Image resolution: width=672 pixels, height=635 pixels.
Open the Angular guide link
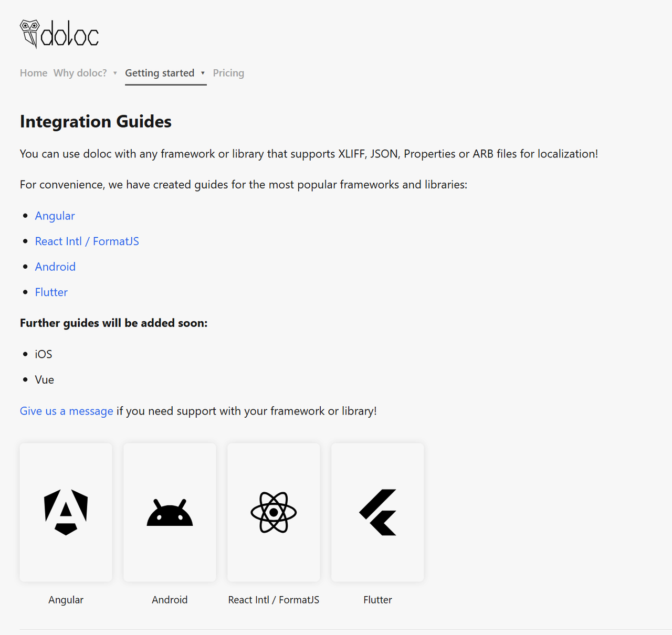point(55,216)
